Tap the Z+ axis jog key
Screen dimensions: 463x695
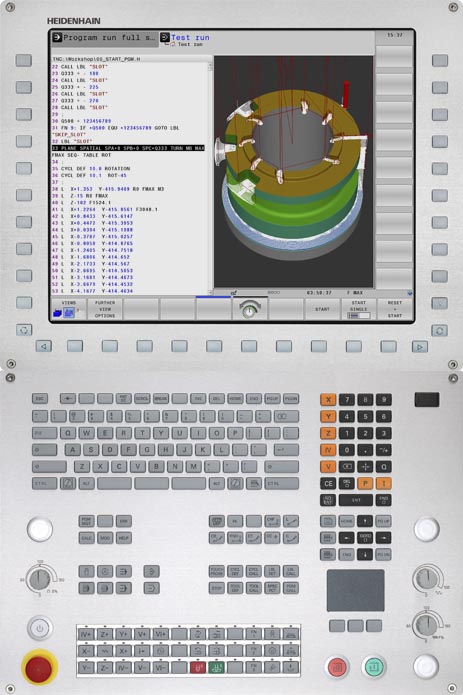coord(105,634)
